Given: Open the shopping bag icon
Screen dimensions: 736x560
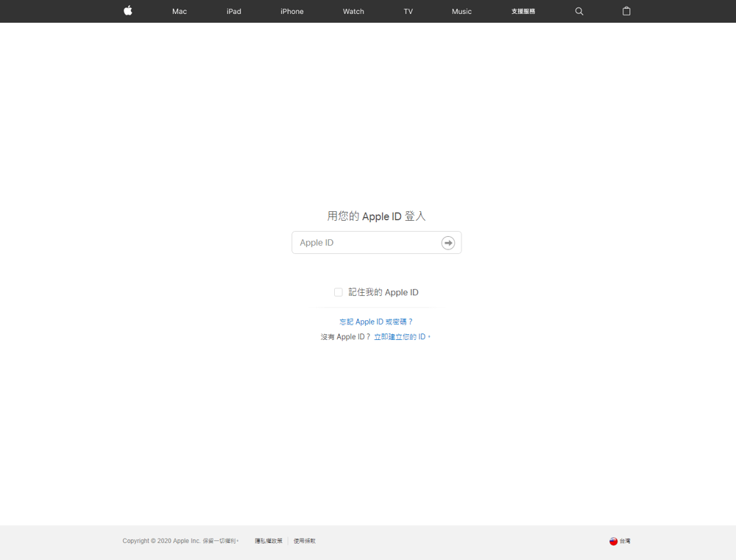Looking at the screenshot, I should [626, 11].
